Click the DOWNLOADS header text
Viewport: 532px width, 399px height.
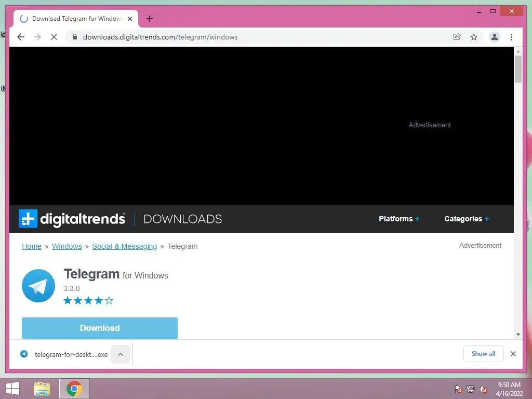point(182,219)
